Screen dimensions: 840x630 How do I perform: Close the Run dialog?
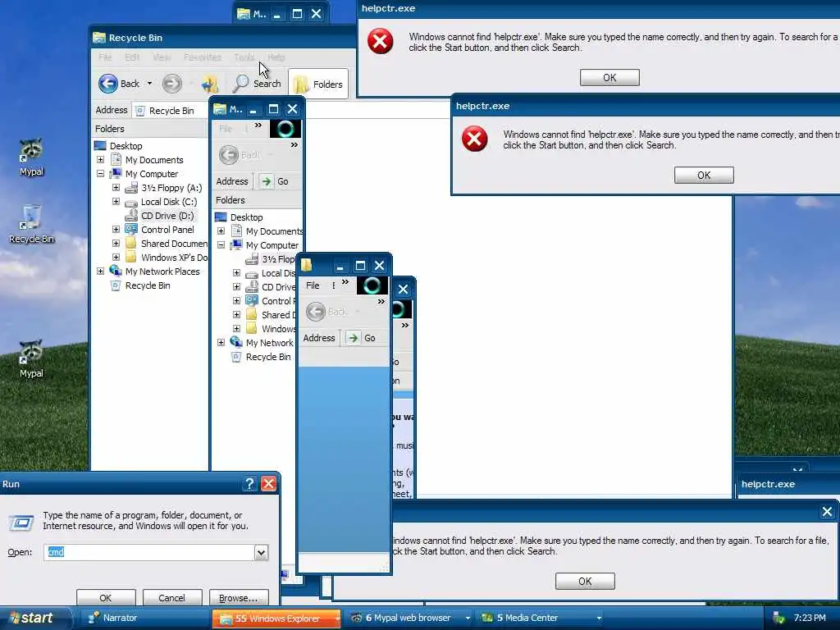(269, 484)
